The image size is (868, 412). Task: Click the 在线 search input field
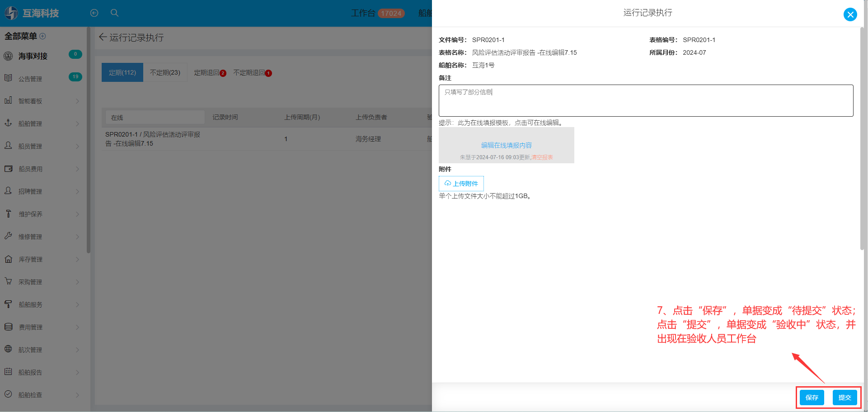point(155,118)
